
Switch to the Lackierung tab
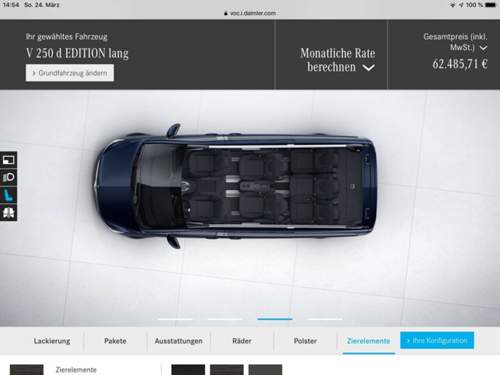click(52, 341)
